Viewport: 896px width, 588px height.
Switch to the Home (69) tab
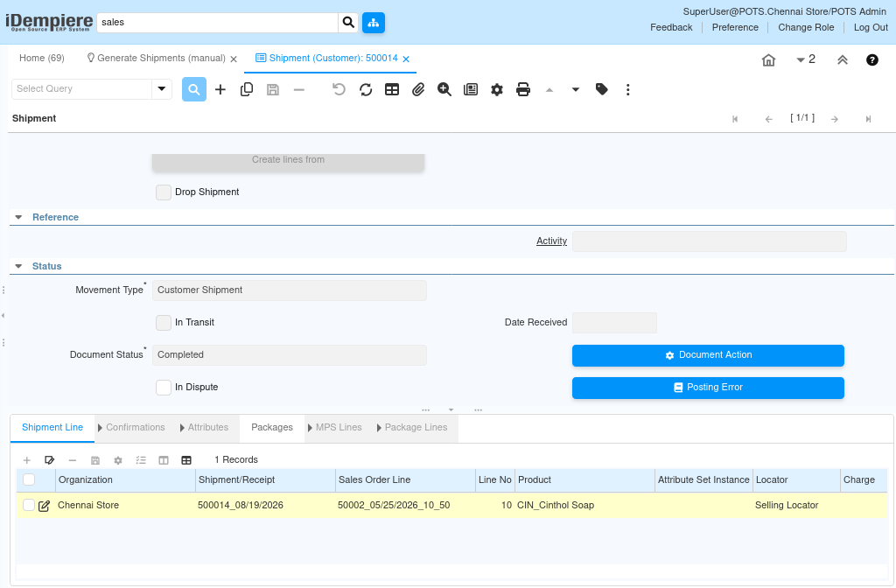tap(42, 59)
